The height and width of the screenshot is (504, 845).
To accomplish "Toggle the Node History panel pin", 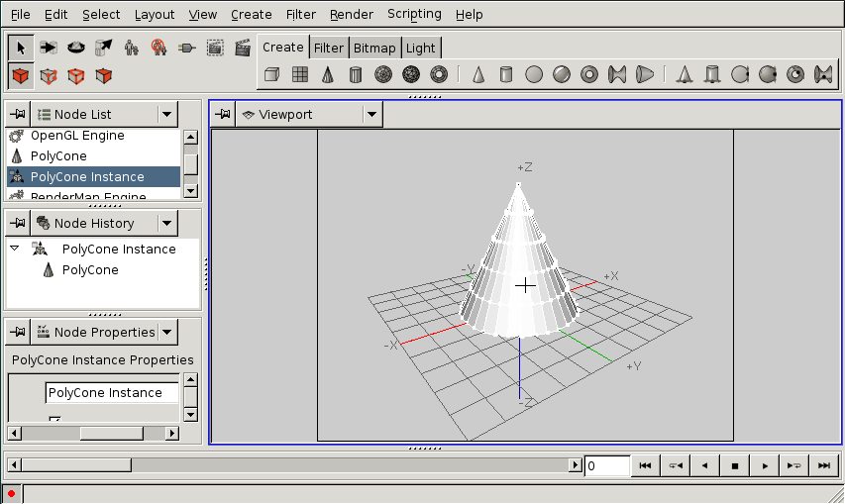I will tap(18, 224).
